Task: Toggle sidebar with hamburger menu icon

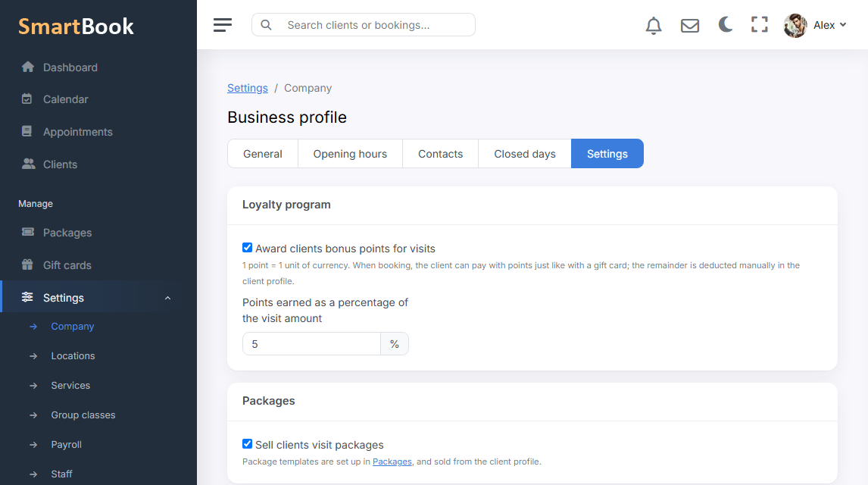Action: pyautogui.click(x=223, y=25)
